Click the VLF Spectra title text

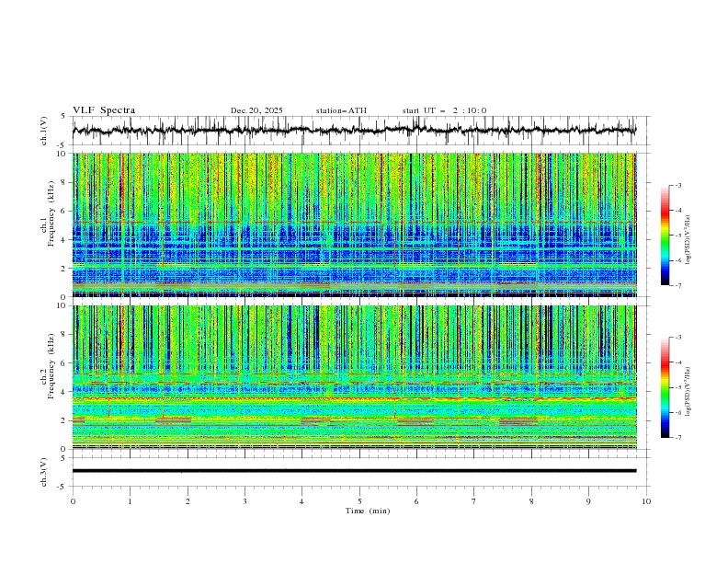(x=104, y=110)
